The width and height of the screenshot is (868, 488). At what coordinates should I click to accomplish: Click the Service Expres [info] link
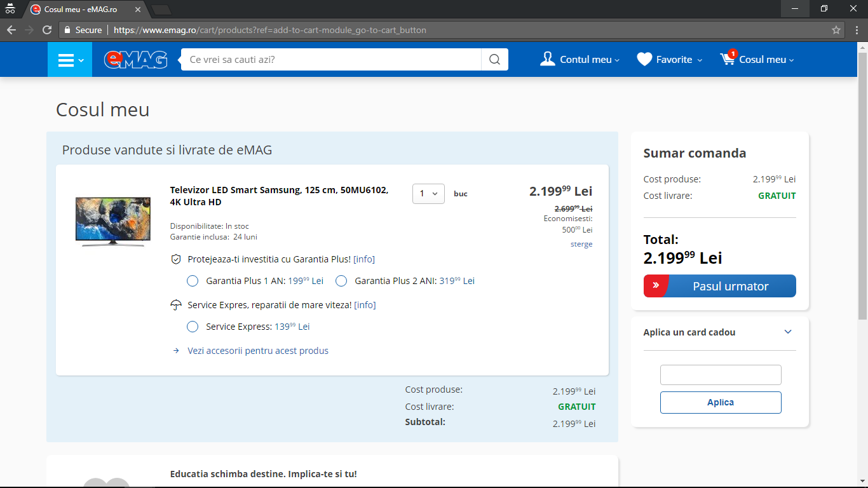[x=365, y=305]
